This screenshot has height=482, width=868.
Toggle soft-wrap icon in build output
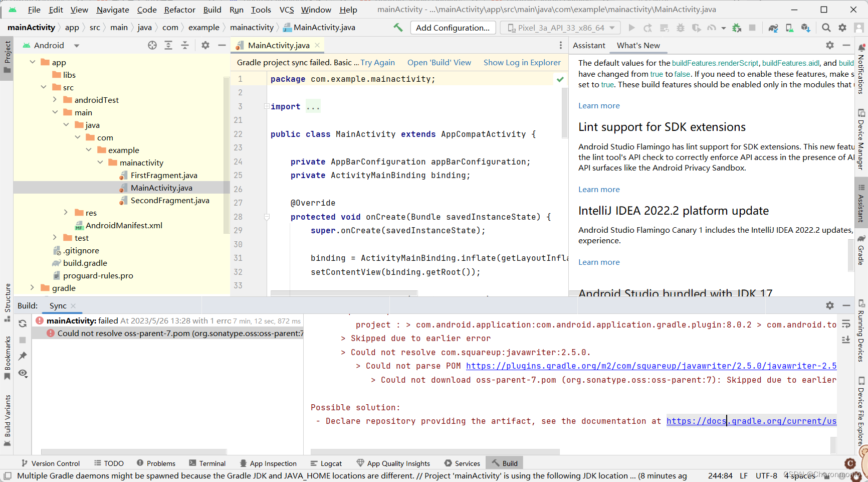846,324
